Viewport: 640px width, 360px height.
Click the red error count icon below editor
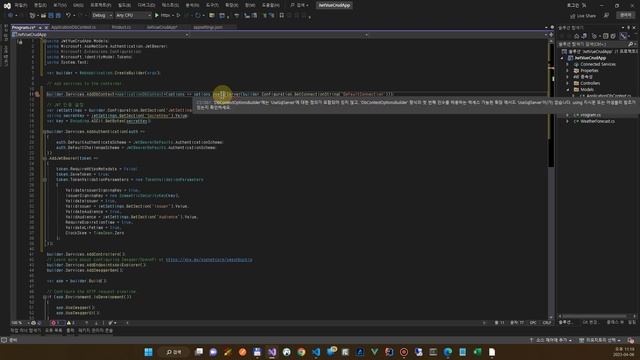click(x=53, y=323)
